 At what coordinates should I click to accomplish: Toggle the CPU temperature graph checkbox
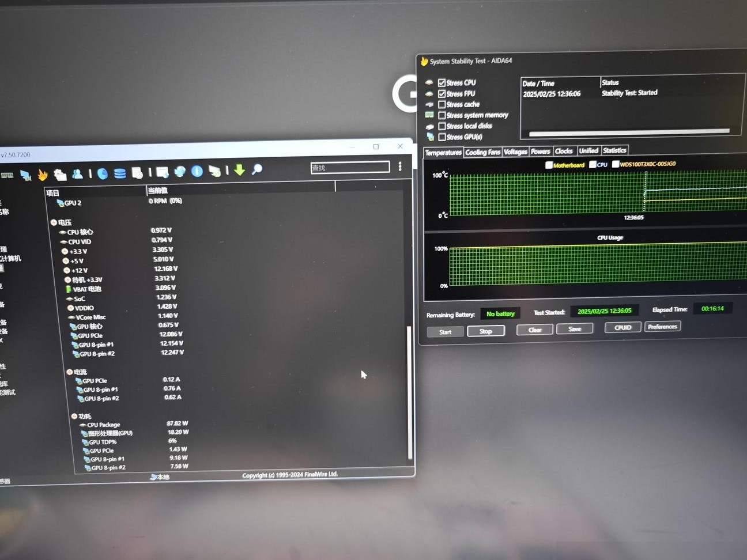tap(593, 165)
